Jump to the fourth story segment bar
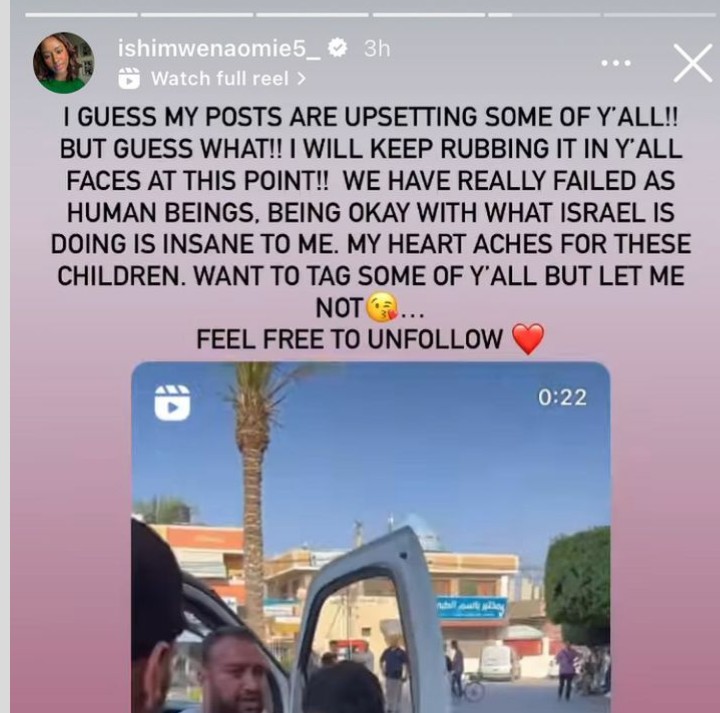The width and height of the screenshot is (720, 713). click(428, 15)
